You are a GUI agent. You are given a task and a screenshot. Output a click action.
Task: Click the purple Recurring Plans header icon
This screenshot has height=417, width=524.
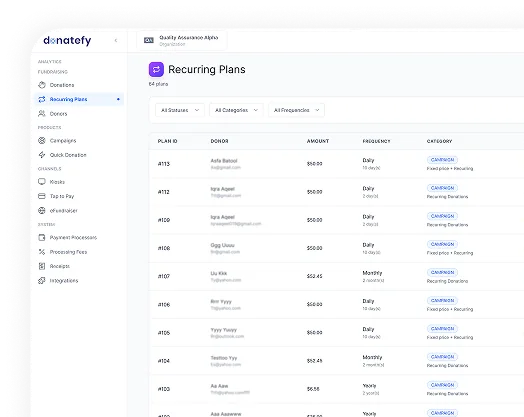156,70
